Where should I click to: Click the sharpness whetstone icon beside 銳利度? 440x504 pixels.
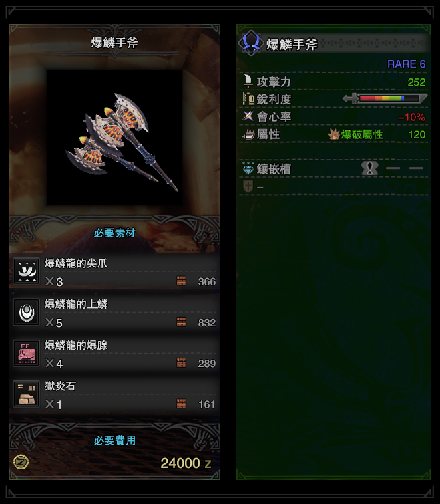(x=248, y=98)
